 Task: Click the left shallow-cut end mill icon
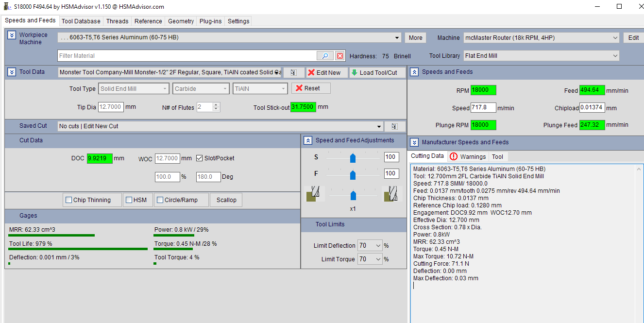point(311,193)
